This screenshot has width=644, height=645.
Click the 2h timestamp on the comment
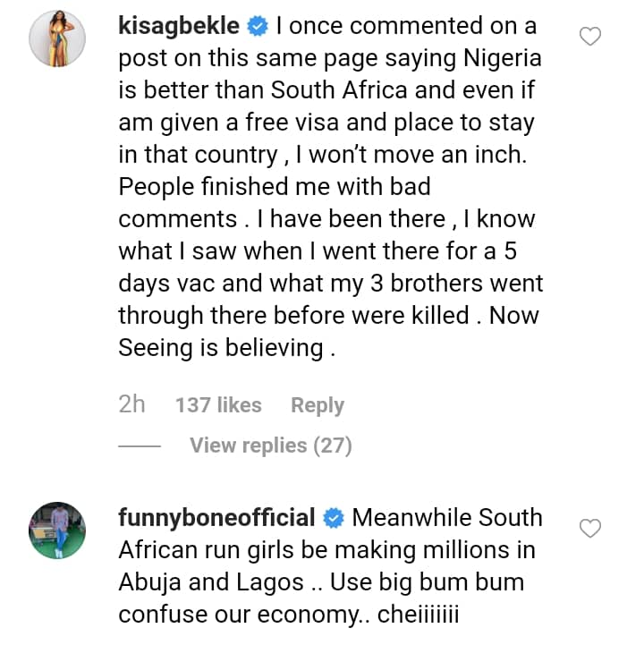(x=131, y=404)
